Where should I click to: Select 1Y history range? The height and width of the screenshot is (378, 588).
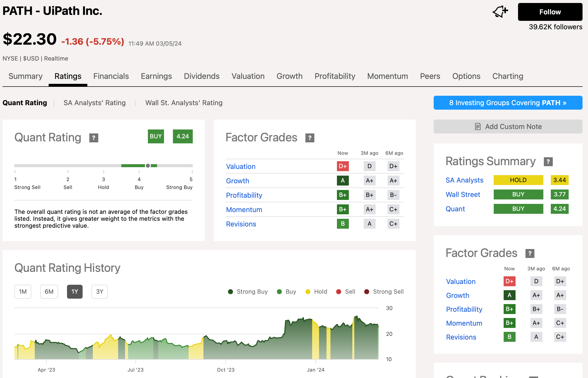click(x=75, y=292)
